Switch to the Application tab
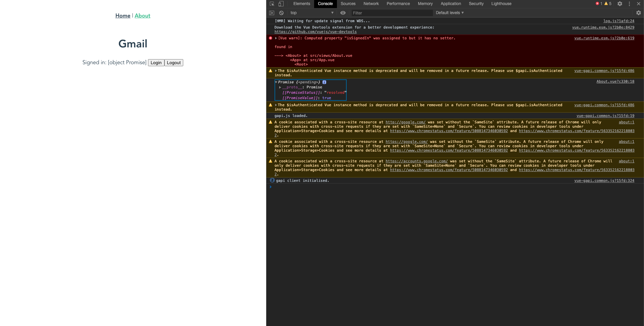This screenshot has height=326, width=644. coord(451,4)
